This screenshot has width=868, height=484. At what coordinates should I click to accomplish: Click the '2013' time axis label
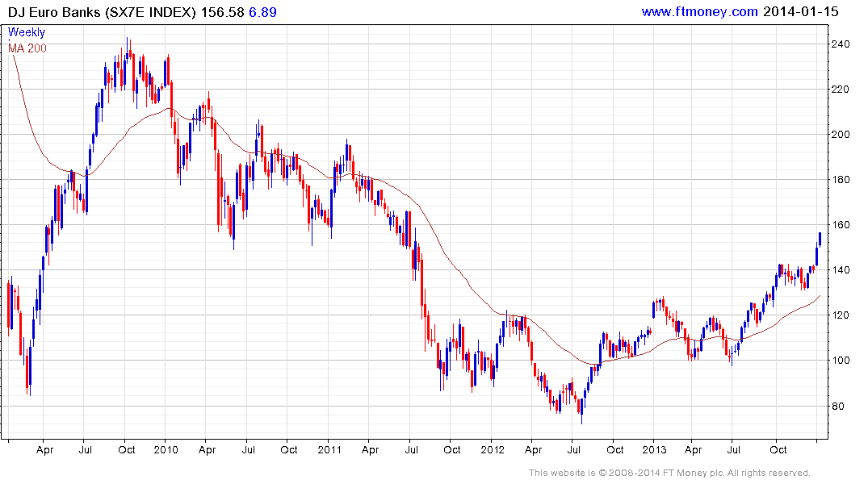[x=654, y=449]
